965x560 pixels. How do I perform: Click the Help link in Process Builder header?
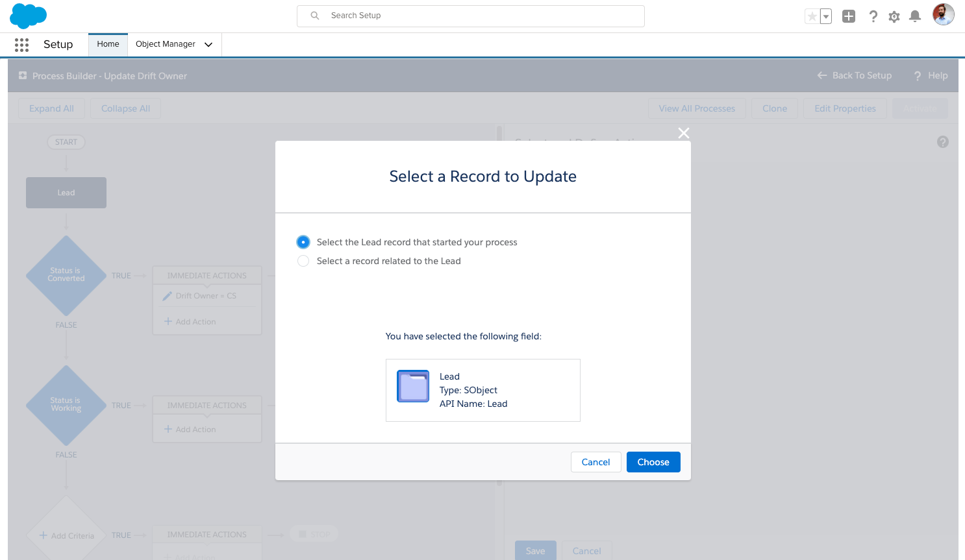tap(931, 75)
